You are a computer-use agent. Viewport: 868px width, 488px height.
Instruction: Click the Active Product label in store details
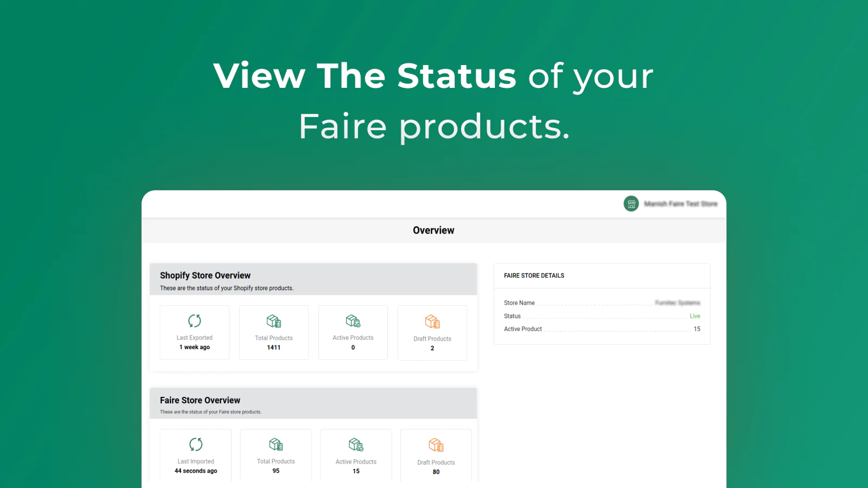coord(523,329)
